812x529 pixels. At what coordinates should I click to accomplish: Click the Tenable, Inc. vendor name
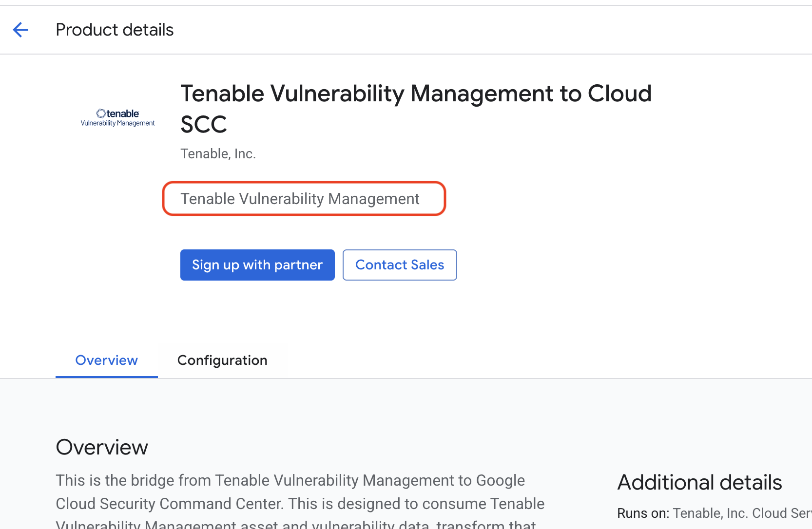pos(218,154)
